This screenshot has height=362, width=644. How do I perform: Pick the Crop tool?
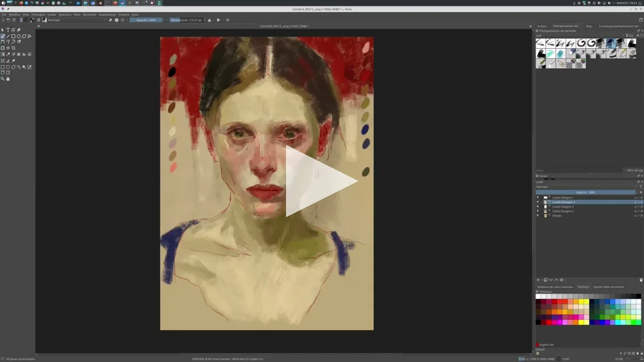13,48
